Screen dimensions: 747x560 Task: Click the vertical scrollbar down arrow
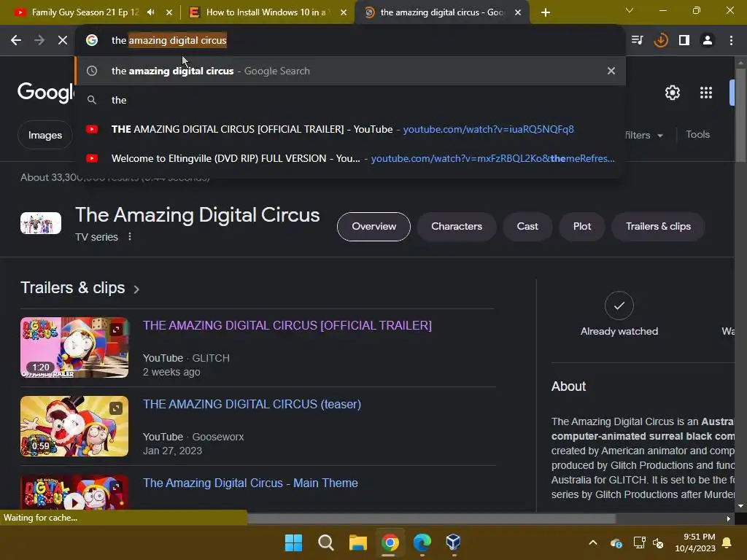point(740,506)
